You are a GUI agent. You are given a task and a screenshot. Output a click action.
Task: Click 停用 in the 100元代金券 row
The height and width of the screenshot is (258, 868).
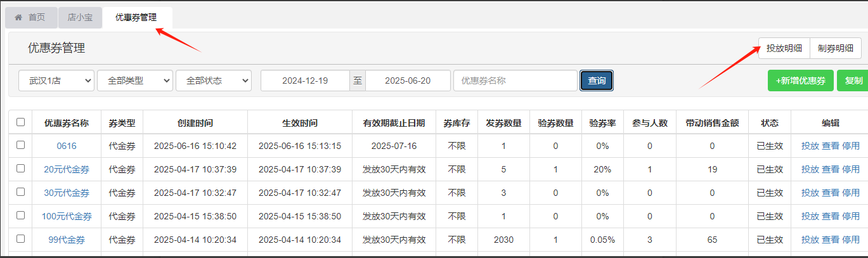point(851,216)
